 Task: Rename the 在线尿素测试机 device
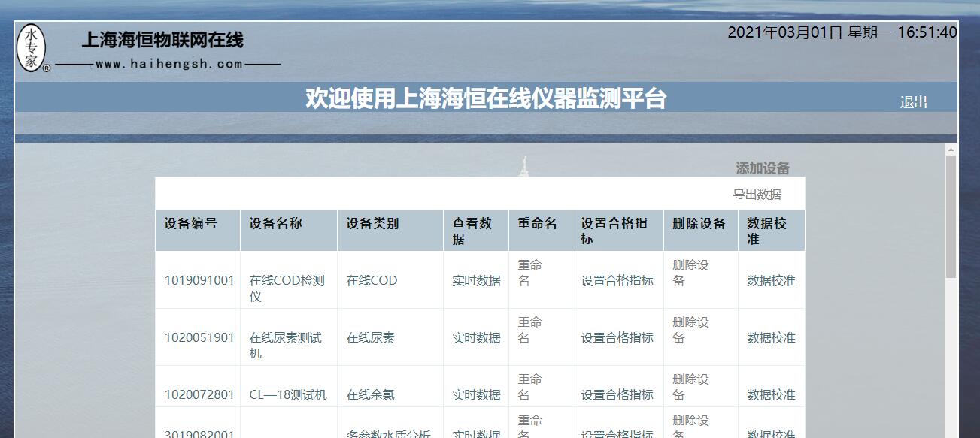(529, 330)
